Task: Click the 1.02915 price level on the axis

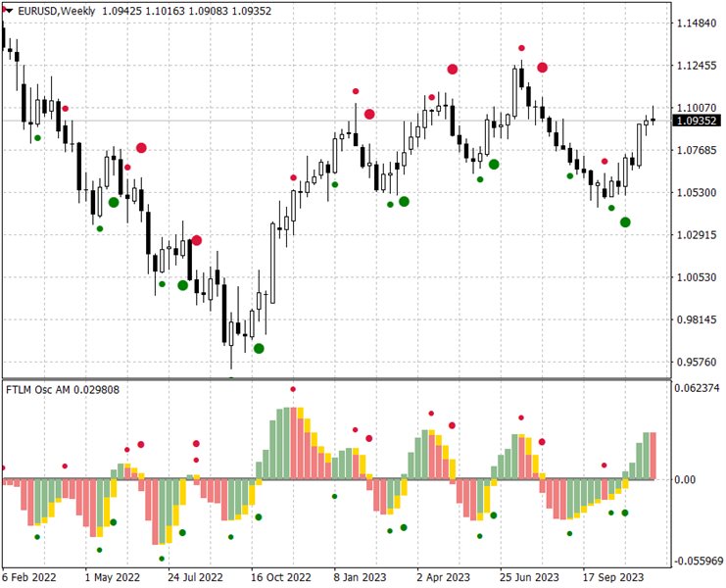Action: [x=697, y=235]
